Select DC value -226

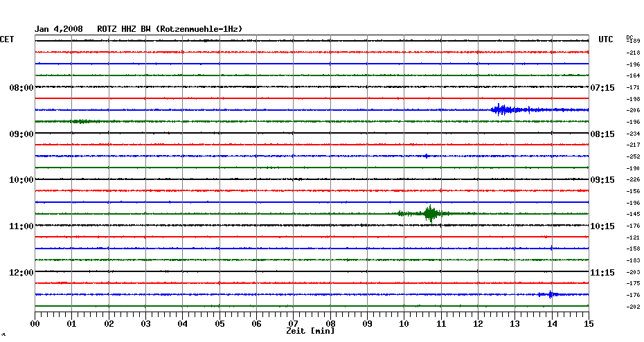point(634,179)
